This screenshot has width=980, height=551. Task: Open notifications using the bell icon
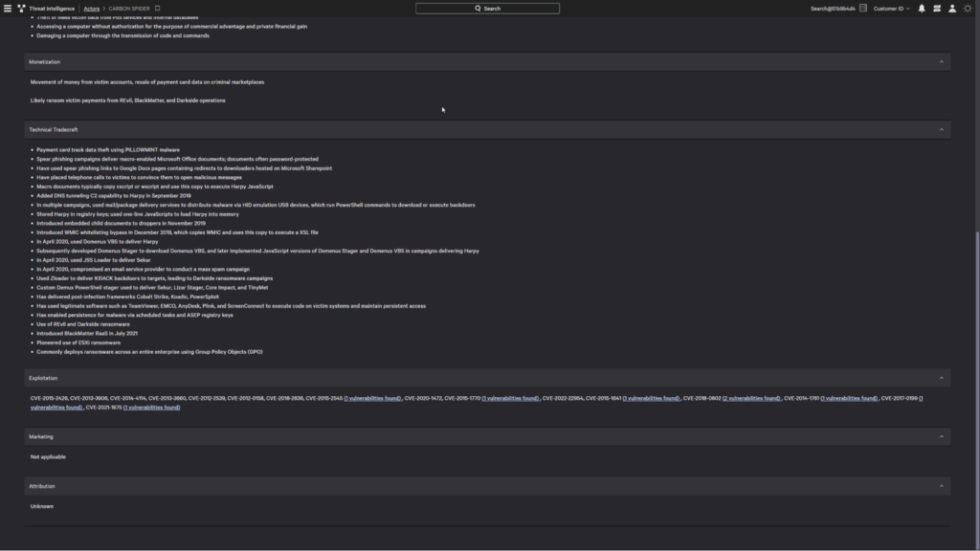(x=922, y=10)
